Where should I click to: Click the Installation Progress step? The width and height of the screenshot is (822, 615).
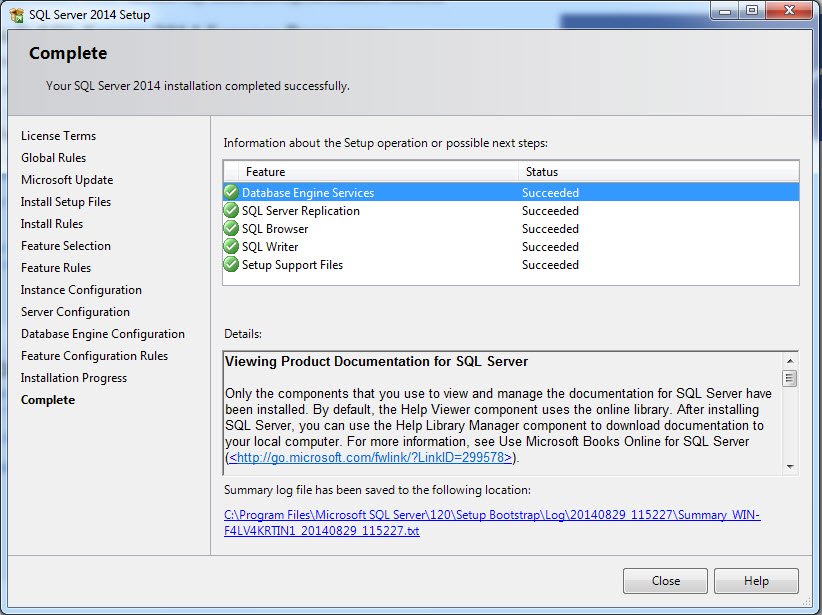(74, 378)
